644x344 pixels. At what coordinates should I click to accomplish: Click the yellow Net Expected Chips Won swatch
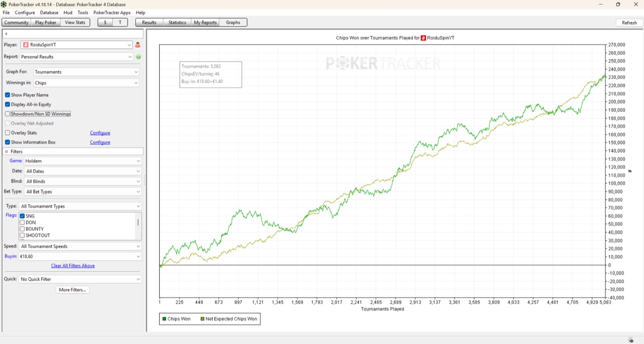pyautogui.click(x=202, y=319)
